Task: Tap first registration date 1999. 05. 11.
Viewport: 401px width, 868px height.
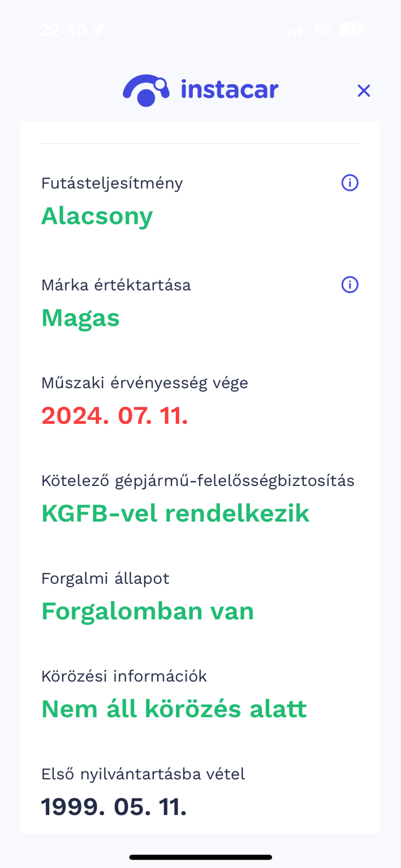Action: click(114, 807)
